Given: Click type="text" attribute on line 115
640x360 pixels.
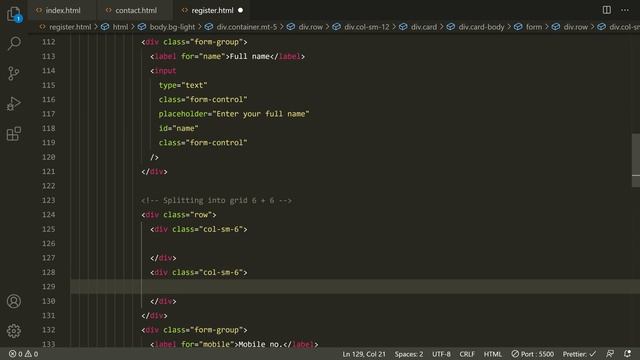Looking at the screenshot, I should [183, 85].
